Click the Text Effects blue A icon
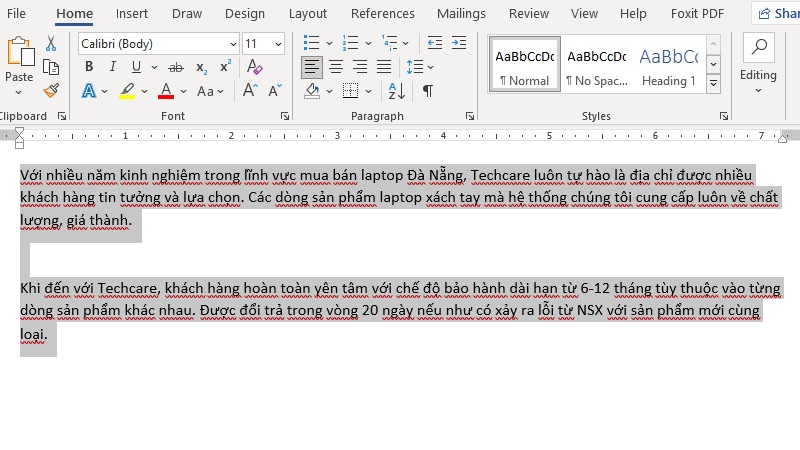Image resolution: width=800 pixels, height=450 pixels. pyautogui.click(x=89, y=91)
